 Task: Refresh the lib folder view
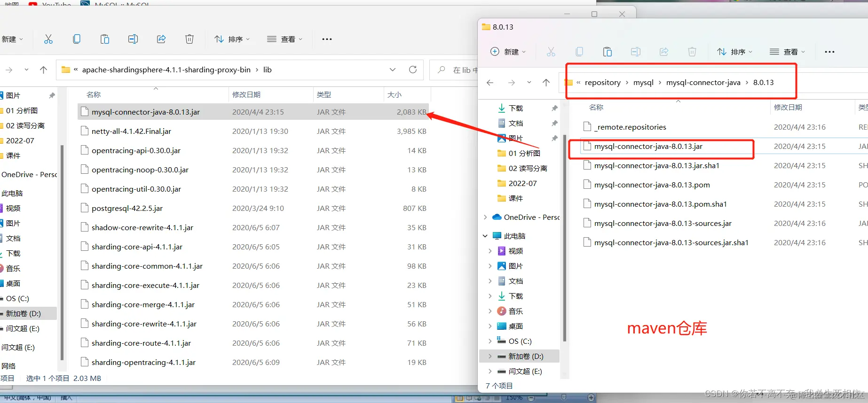[413, 70]
